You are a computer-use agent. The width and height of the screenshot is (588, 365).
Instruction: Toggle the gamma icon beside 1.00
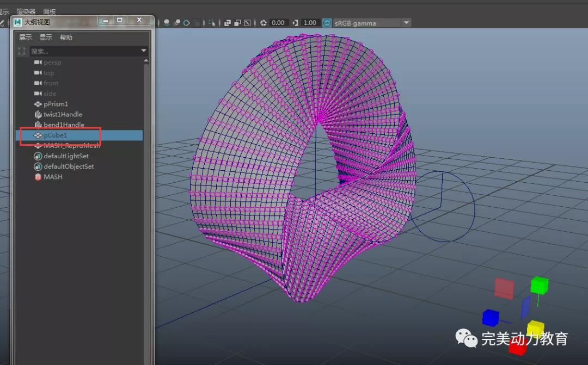tap(296, 23)
